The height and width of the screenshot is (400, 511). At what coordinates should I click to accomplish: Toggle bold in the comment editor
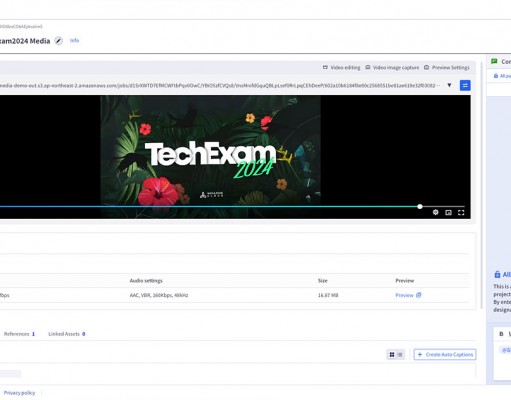coord(501,334)
